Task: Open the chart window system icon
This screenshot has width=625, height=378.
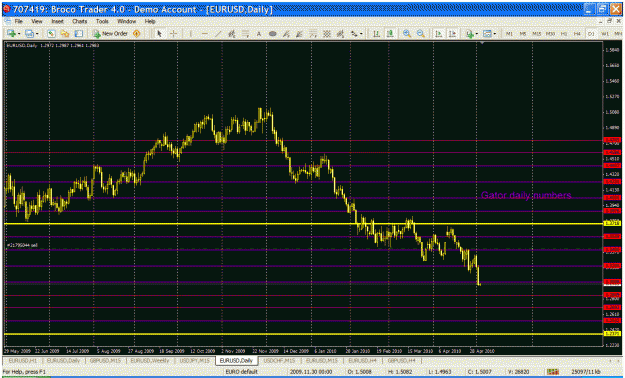Action: pyautogui.click(x=7, y=21)
